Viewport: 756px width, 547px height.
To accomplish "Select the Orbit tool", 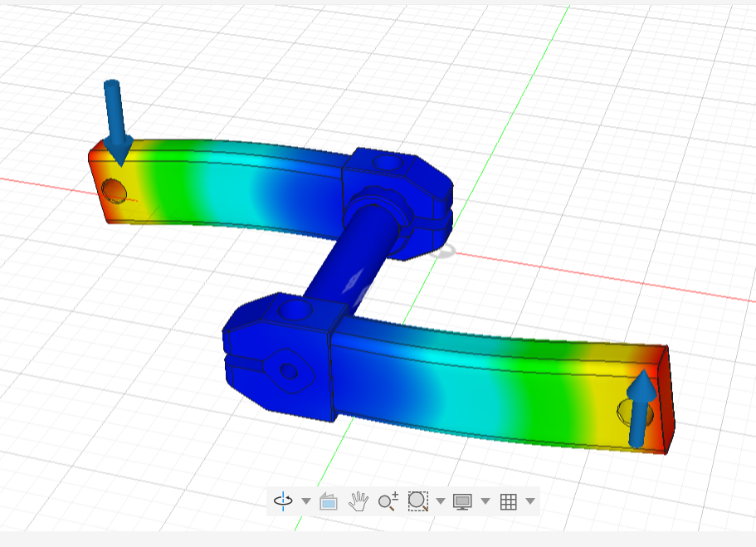I will [x=284, y=501].
